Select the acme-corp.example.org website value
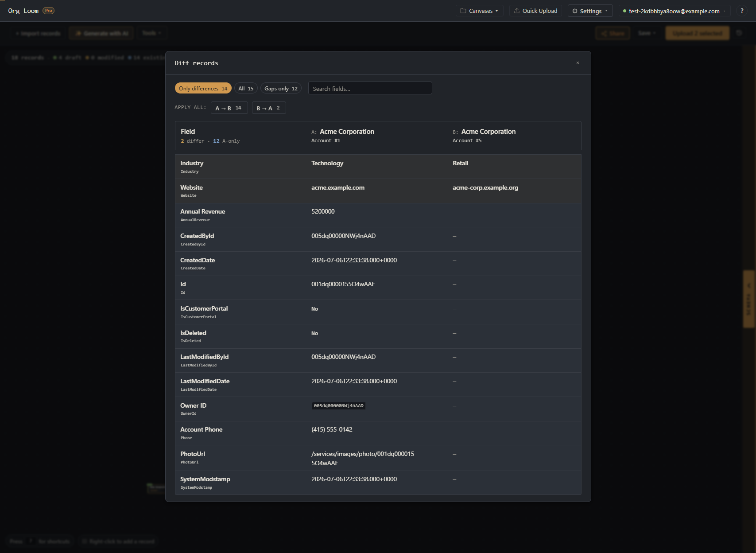 pos(485,187)
